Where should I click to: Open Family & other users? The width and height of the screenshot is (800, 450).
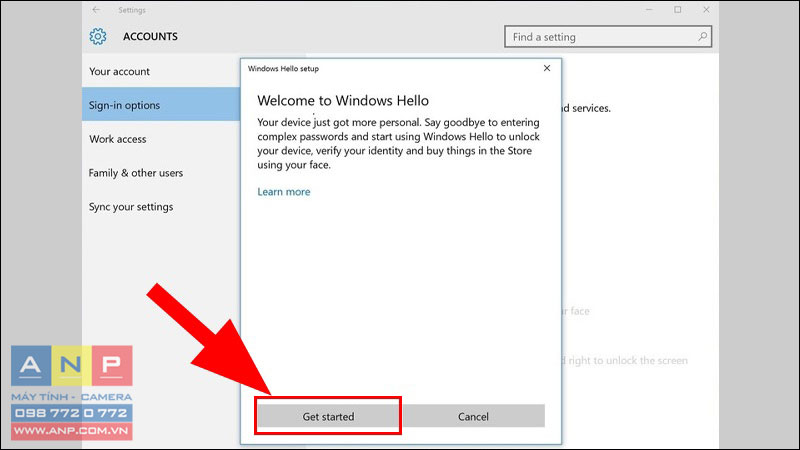[161, 173]
